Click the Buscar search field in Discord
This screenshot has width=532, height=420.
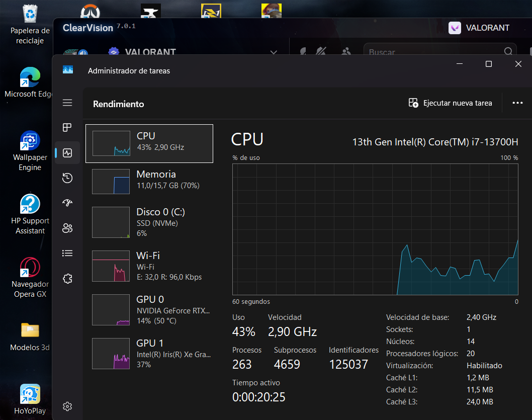pos(439,50)
